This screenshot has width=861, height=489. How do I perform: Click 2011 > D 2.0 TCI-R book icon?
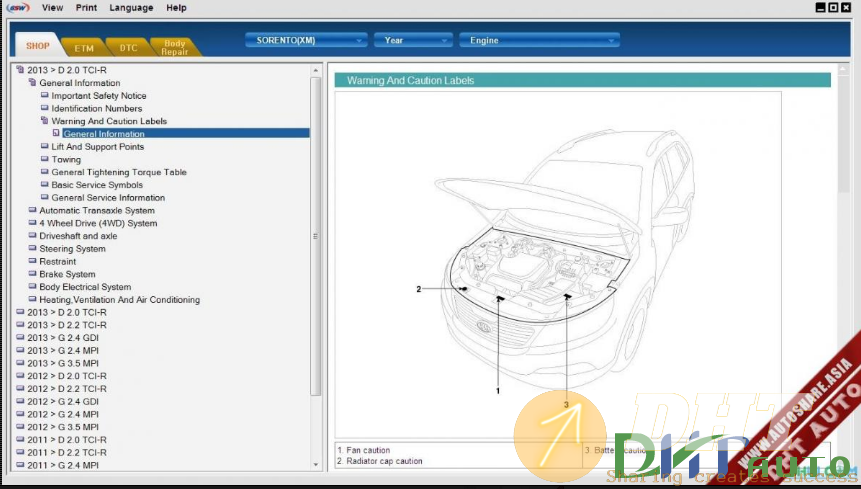click(20, 439)
